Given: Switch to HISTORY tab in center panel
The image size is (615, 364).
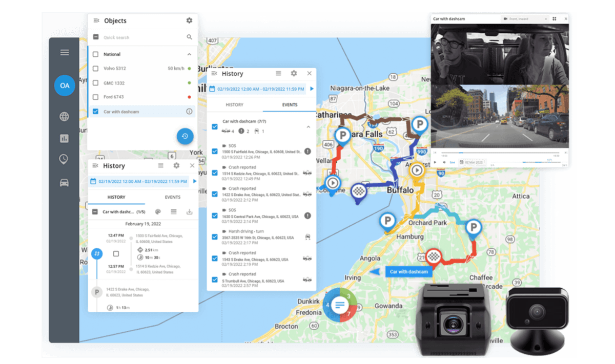Looking at the screenshot, I should (235, 104).
